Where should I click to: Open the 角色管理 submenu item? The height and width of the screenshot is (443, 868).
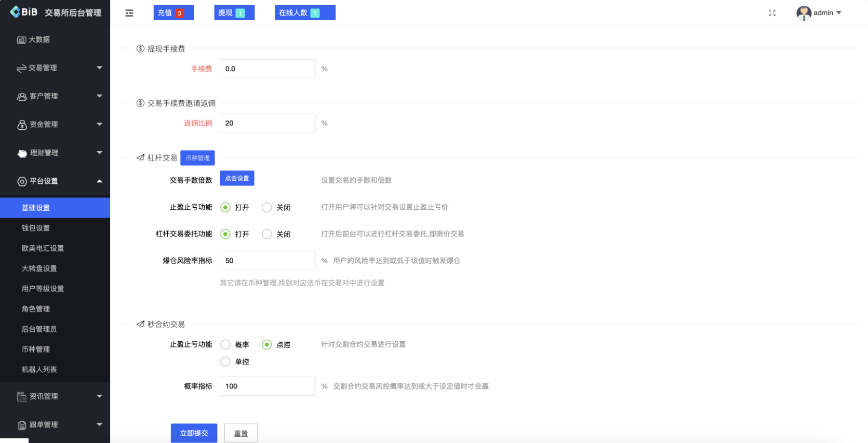pyautogui.click(x=55, y=309)
